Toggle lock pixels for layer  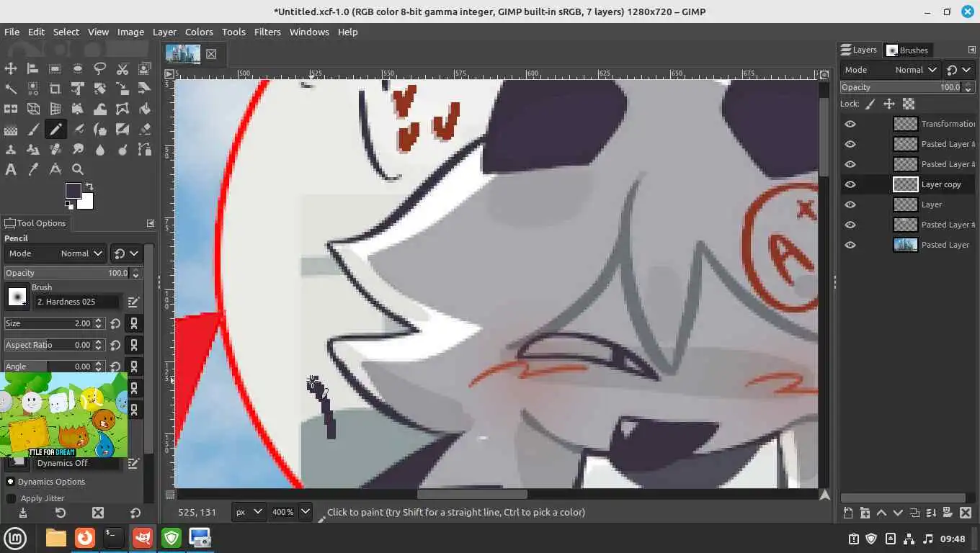pos(870,104)
